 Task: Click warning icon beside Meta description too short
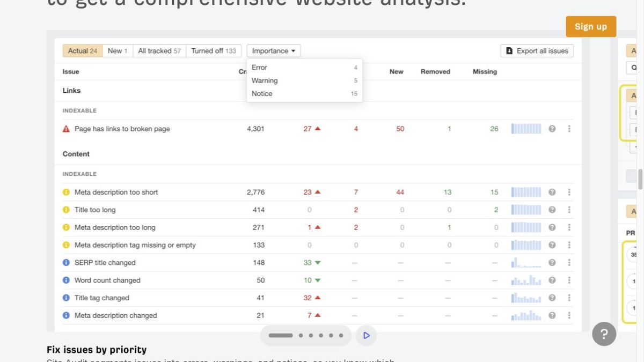(67, 192)
